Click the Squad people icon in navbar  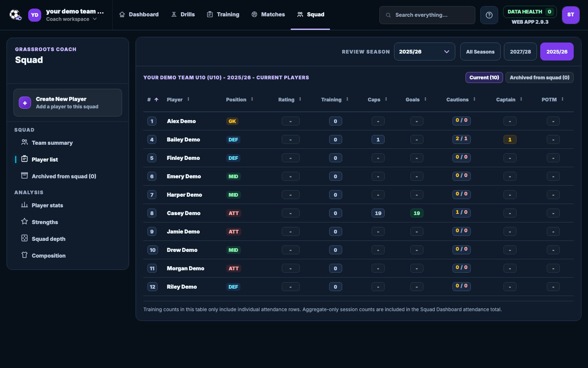[x=300, y=14]
